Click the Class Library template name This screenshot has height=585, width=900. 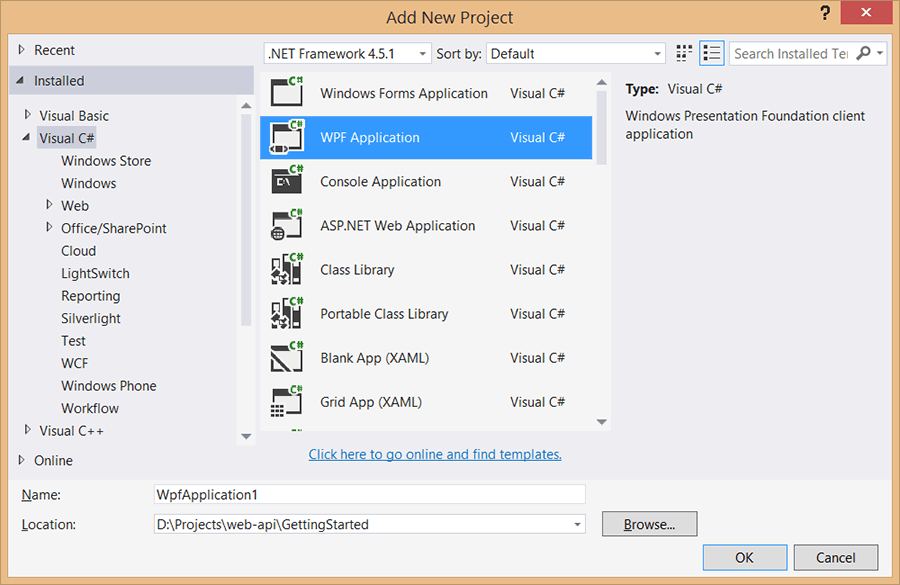357,270
